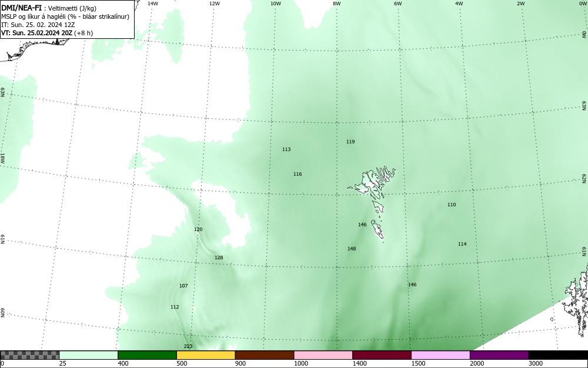Click the VT: Sun. 25.02.2024 20Z line
This screenshot has height=368, width=588.
47,33
